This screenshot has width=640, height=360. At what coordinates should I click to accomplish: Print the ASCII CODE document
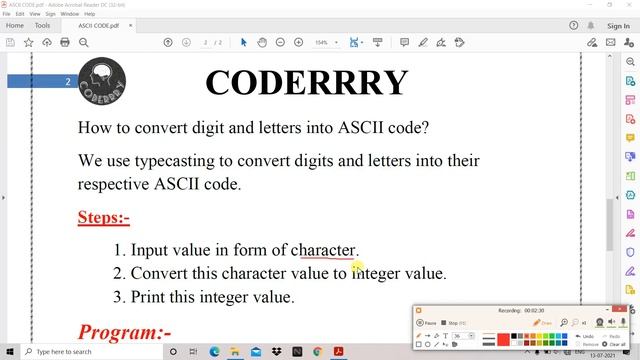[65, 42]
